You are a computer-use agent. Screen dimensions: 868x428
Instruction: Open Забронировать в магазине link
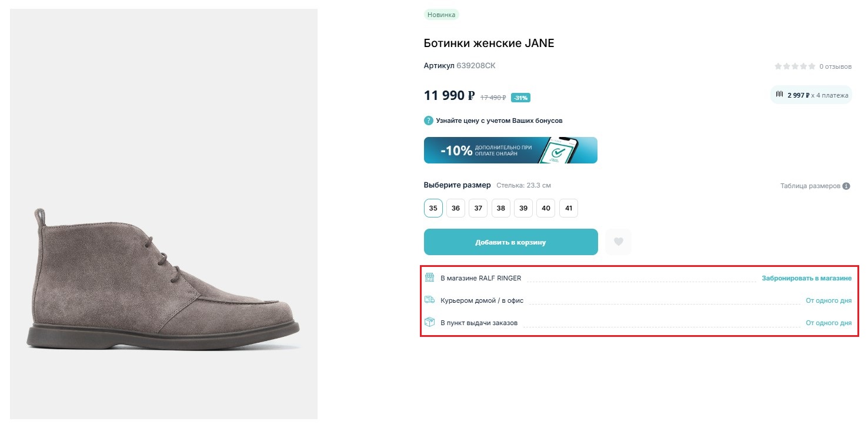[806, 278]
